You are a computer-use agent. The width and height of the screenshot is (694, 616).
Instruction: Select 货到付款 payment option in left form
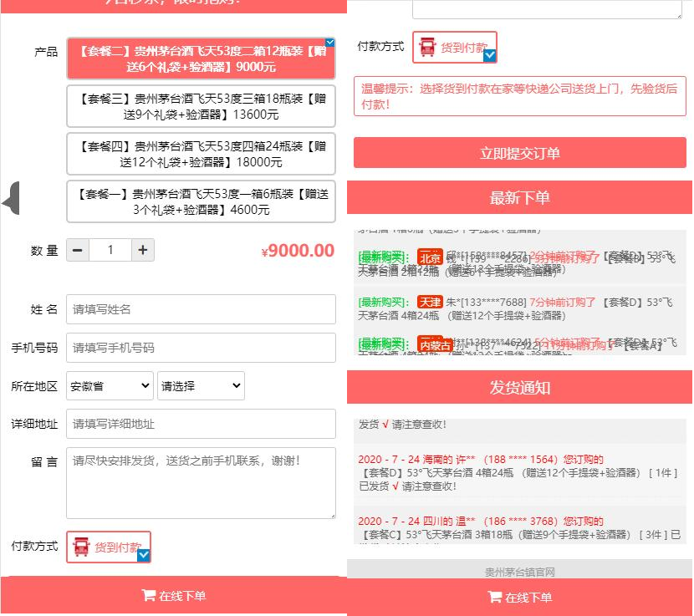coord(109,547)
